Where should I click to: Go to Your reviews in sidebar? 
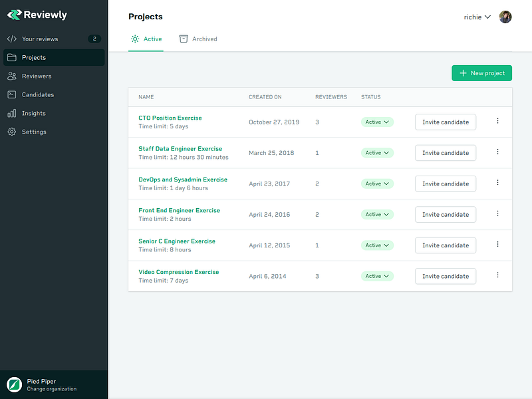click(54, 39)
